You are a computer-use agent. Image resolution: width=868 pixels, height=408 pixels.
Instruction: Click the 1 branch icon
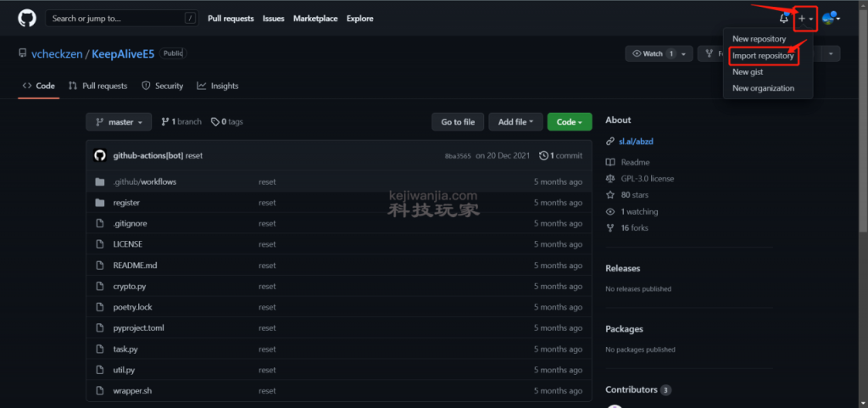164,122
